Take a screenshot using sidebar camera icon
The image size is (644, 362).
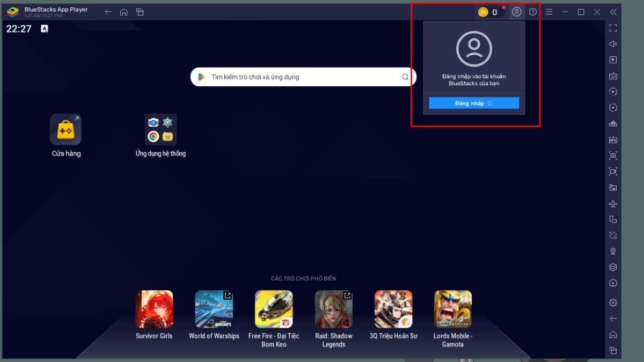click(x=613, y=156)
